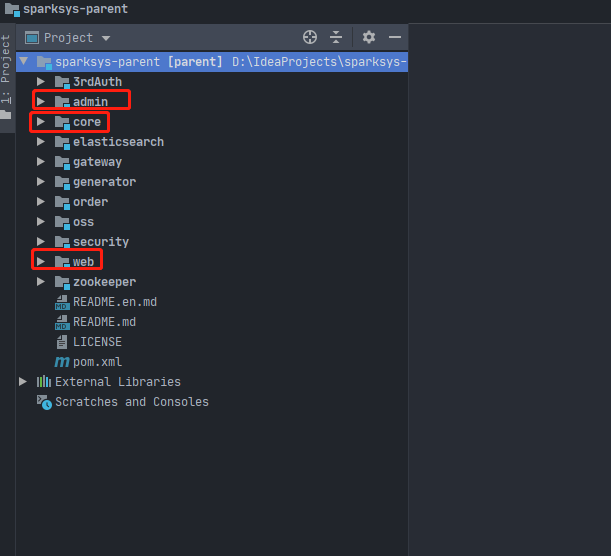Screen dimensions: 611x556
Task: Collapse the sparksys-parent root node
Action: tap(23, 62)
